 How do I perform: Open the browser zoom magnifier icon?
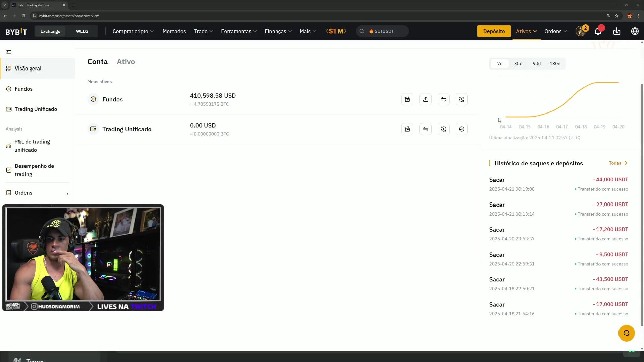point(608,16)
